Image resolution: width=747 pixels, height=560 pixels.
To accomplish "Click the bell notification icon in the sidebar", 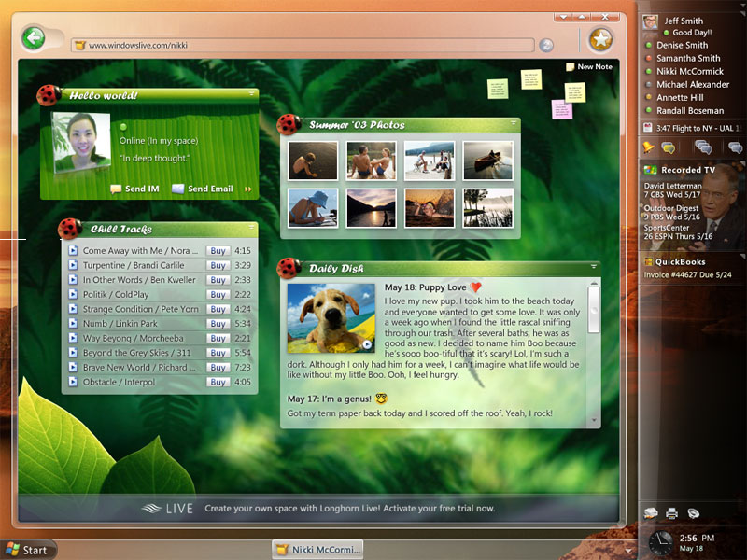I will pos(649,147).
